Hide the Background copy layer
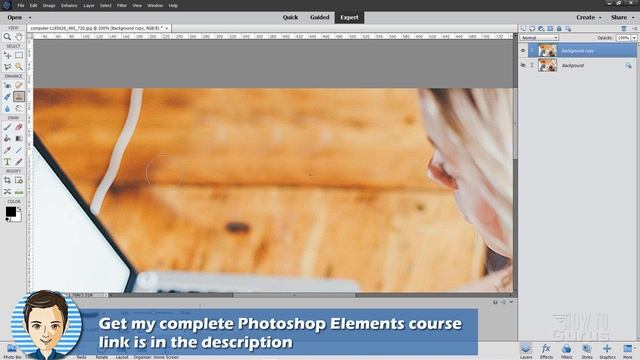Viewport: 640px width, 360px height. [523, 51]
